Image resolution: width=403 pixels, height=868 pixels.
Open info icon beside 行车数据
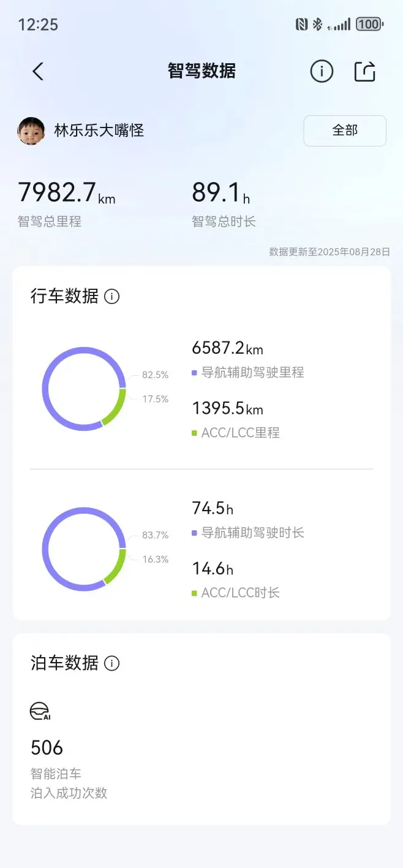coord(112,297)
